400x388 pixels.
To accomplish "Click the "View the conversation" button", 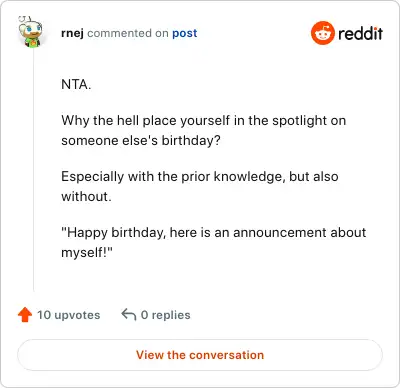I will [x=200, y=355].
